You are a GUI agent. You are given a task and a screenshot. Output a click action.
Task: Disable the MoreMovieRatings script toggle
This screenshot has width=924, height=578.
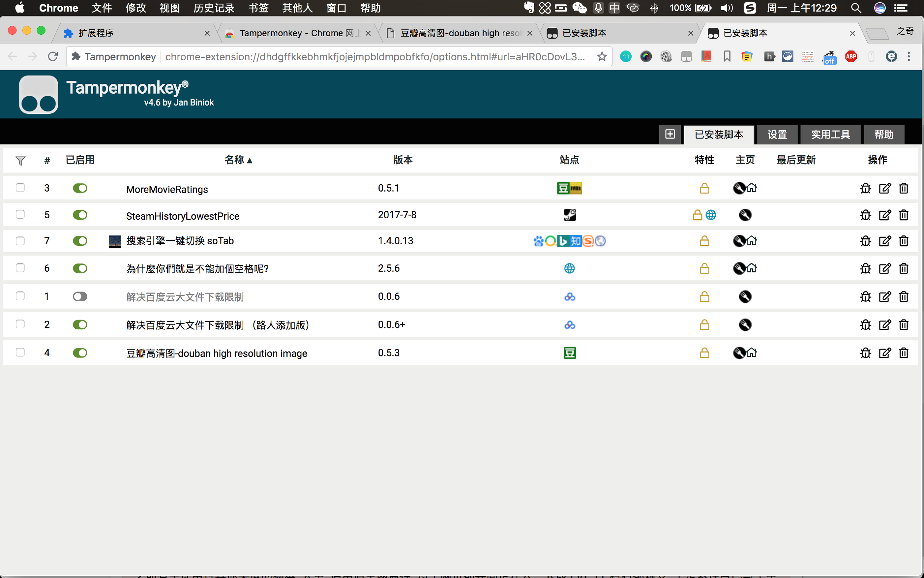80,188
